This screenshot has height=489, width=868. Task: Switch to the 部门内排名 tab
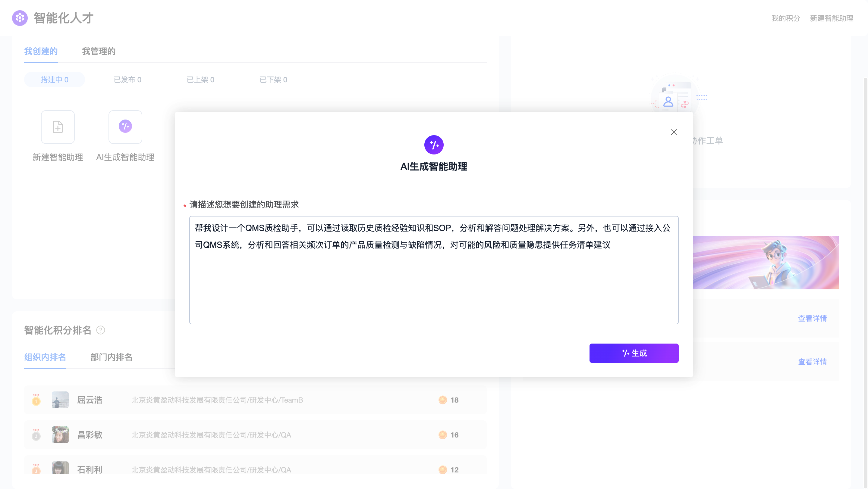pyautogui.click(x=111, y=357)
